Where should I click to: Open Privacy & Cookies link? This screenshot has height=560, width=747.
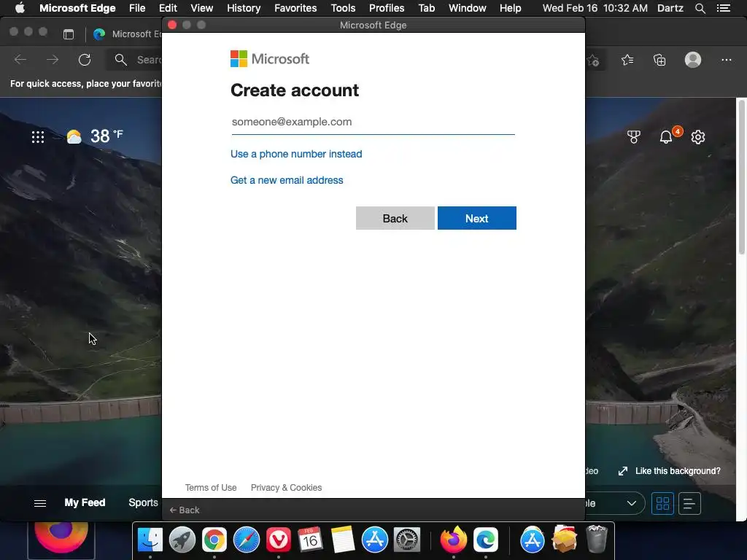click(x=286, y=488)
